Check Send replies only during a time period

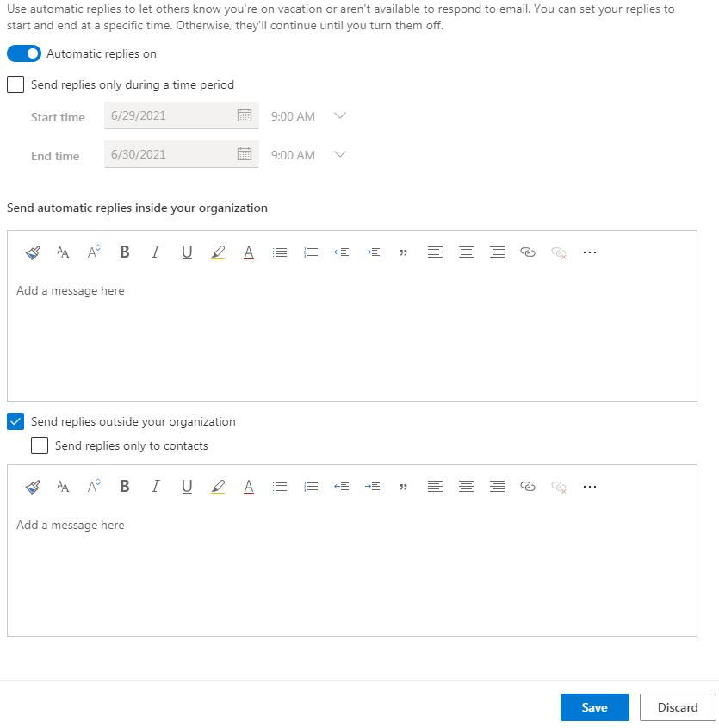15,84
